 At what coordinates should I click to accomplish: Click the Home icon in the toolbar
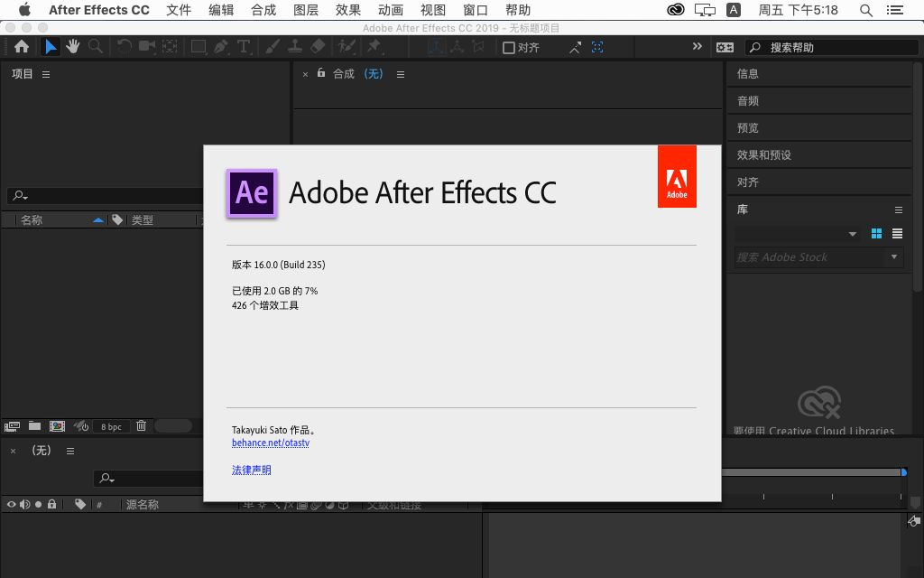tap(22, 47)
